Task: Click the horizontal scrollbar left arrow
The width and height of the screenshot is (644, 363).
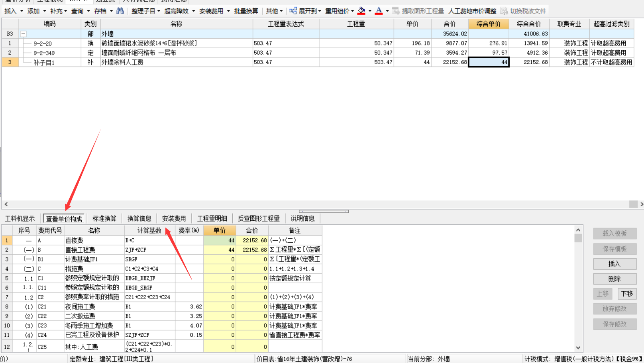Action: pyautogui.click(x=6, y=204)
